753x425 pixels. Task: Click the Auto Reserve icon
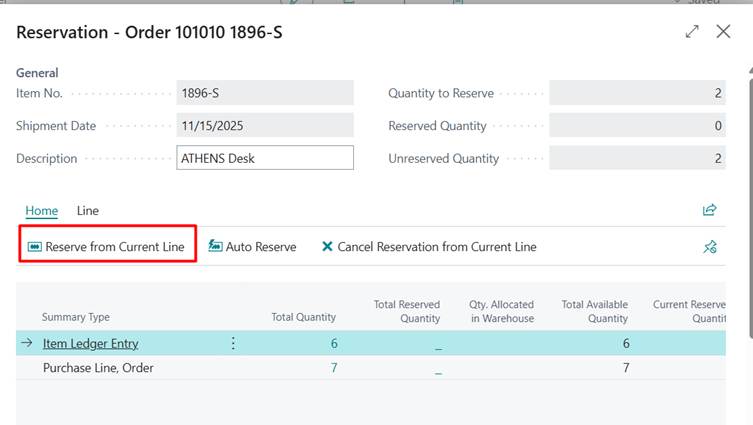pyautogui.click(x=215, y=247)
